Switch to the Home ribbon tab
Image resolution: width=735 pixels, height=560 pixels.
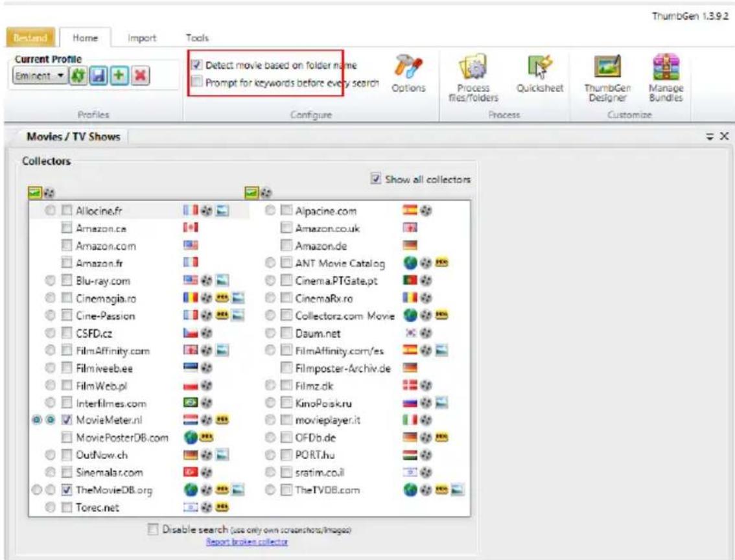click(x=85, y=38)
